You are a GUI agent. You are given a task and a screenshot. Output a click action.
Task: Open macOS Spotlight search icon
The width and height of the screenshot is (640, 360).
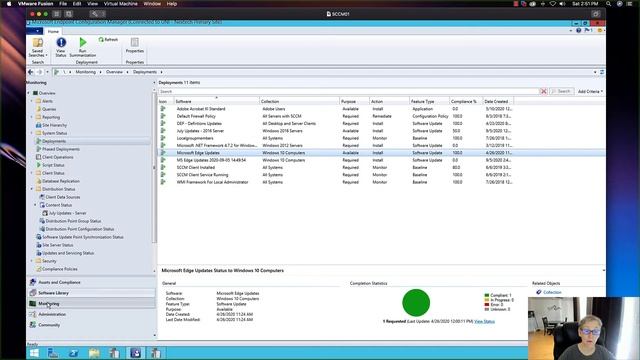[608, 4]
